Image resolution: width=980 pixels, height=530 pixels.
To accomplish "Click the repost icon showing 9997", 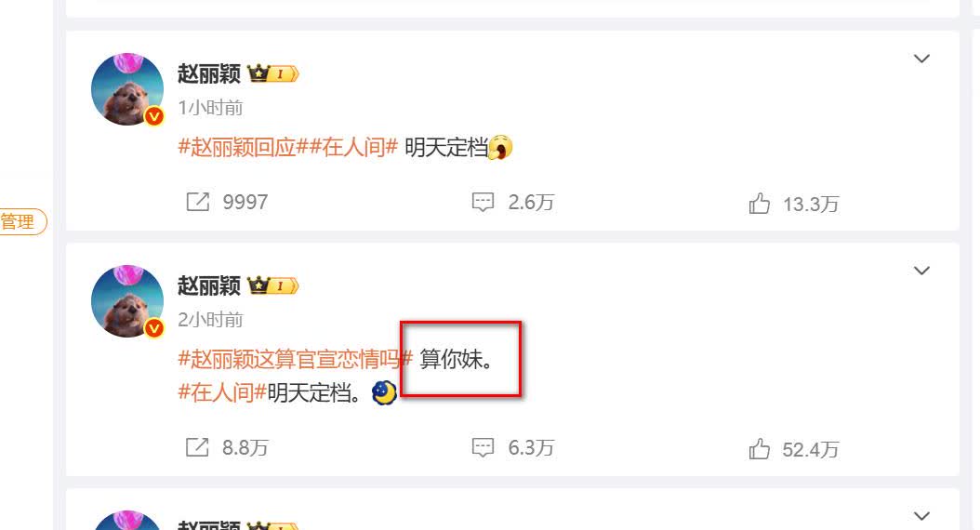I will [x=197, y=202].
